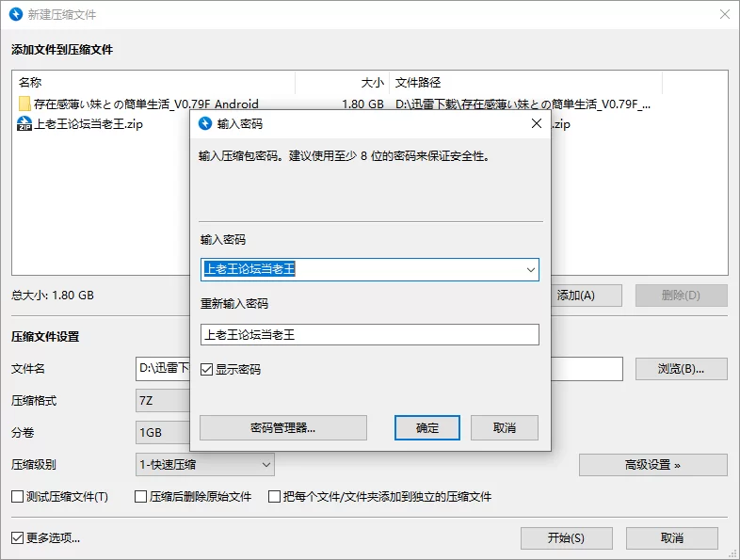This screenshot has width=740, height=560.
Task: Select the 上老王论坛当老王.zip file row
Action: tap(88, 124)
